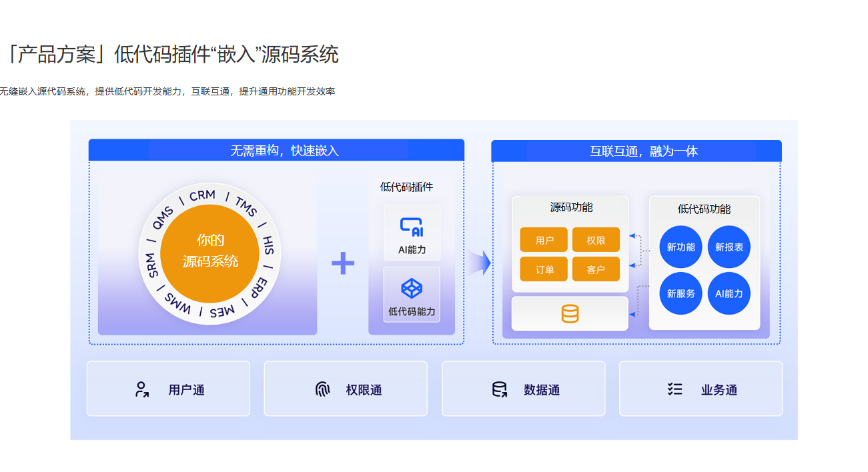Click the 业务通 checklist icon

(x=675, y=389)
